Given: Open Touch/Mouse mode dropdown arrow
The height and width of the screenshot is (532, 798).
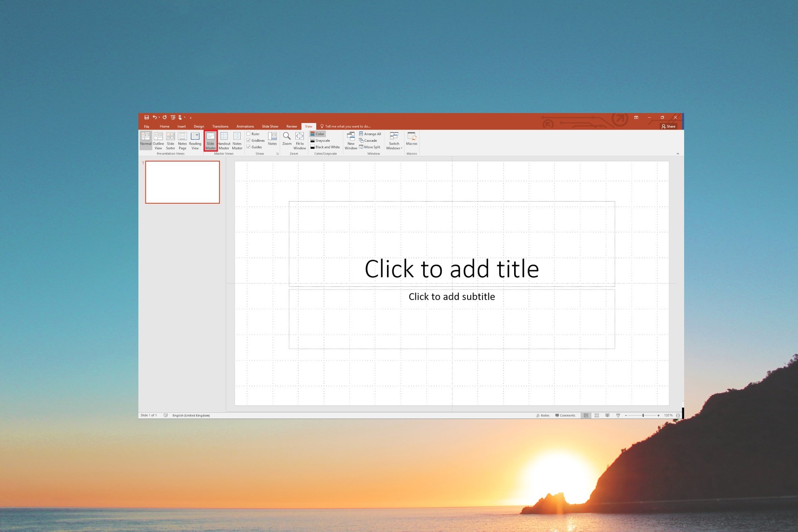Looking at the screenshot, I should click(x=185, y=118).
